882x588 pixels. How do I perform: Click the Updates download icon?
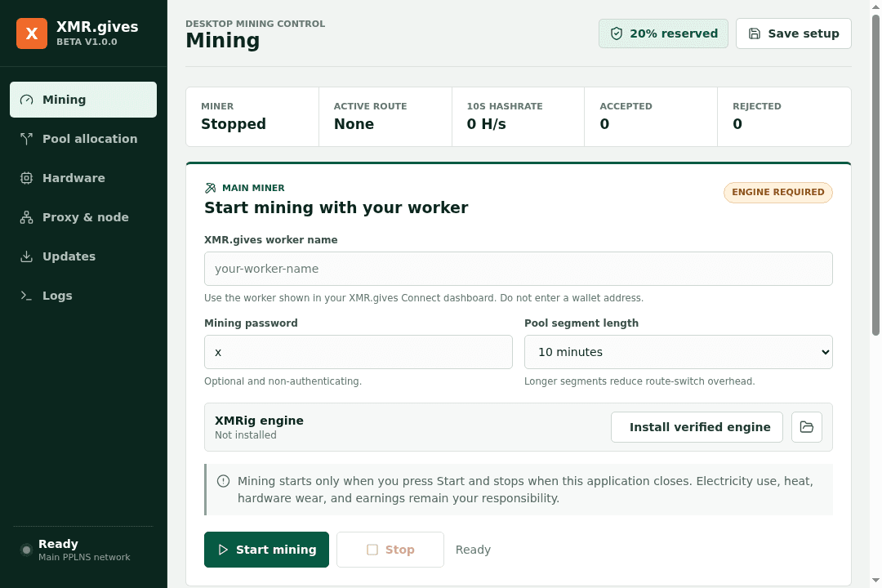[x=26, y=256]
